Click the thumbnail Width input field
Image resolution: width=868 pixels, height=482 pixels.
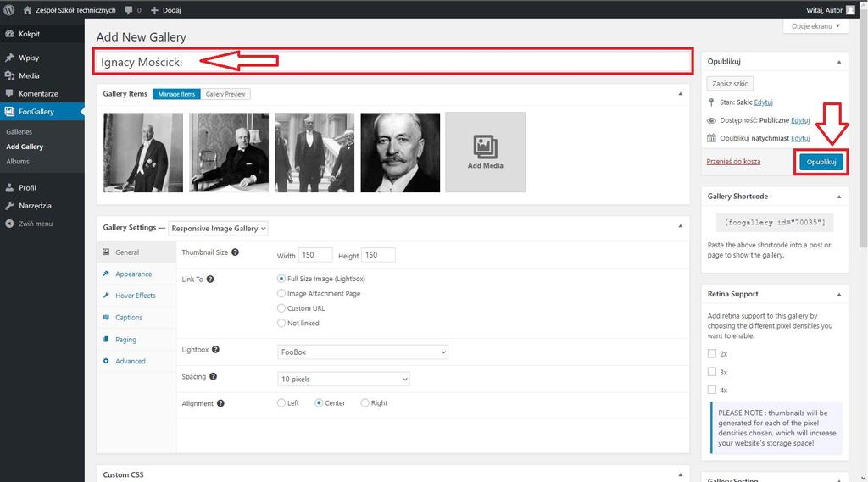click(315, 255)
